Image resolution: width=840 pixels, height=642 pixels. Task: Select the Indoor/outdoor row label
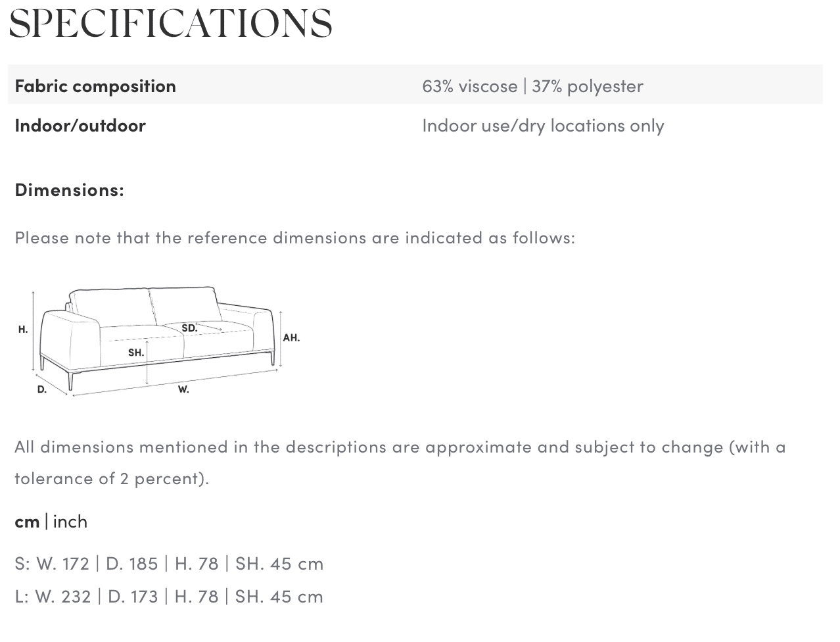coord(80,125)
